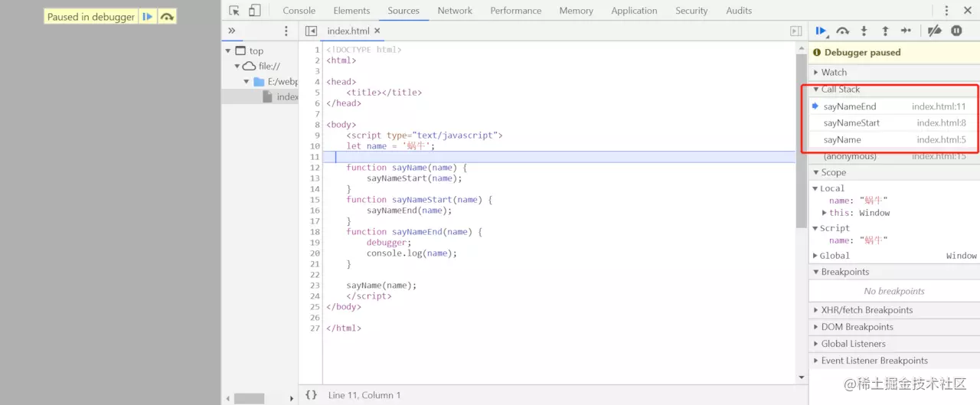Open the Application tab
Screen dimensions: 980x405
coord(634,11)
